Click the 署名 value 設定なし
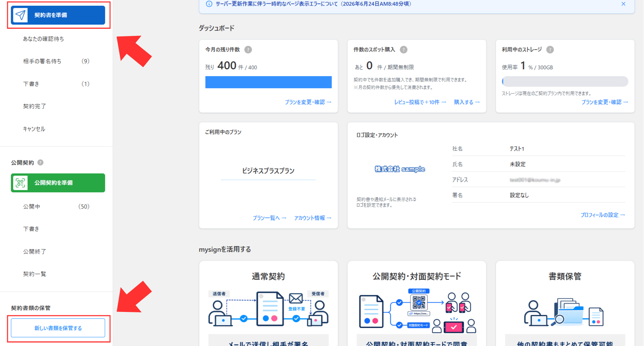 click(x=519, y=195)
